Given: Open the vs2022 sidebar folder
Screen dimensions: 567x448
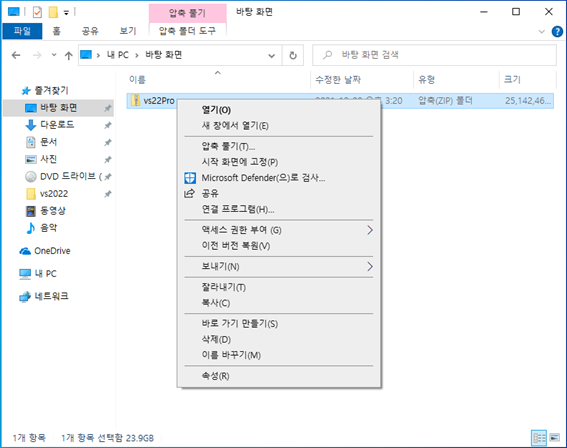Looking at the screenshot, I should pyautogui.click(x=54, y=194).
